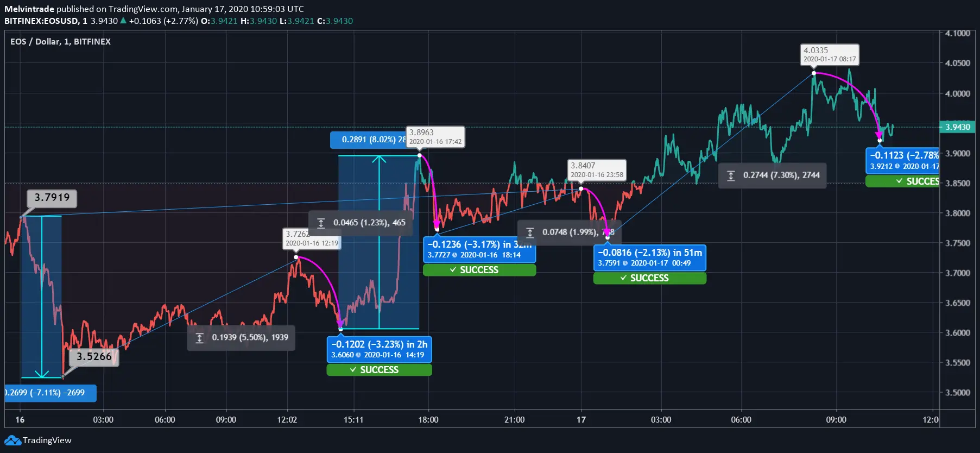Click the green up-triangle price change indicator

click(x=123, y=21)
